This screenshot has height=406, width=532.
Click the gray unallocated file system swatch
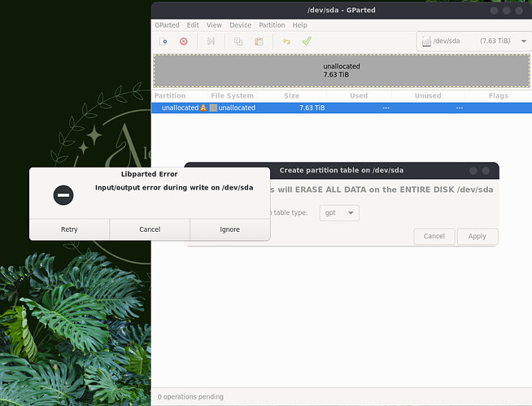[x=213, y=107]
